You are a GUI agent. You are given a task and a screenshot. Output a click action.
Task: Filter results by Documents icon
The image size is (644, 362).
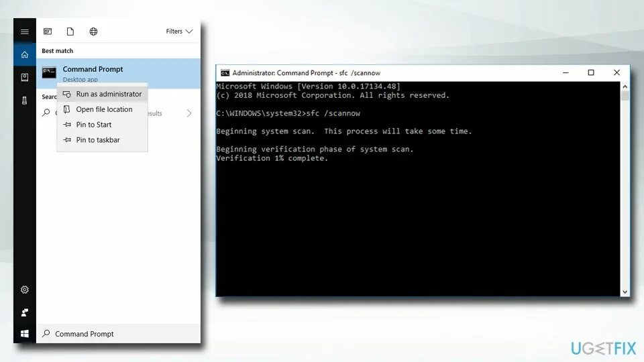[70, 32]
